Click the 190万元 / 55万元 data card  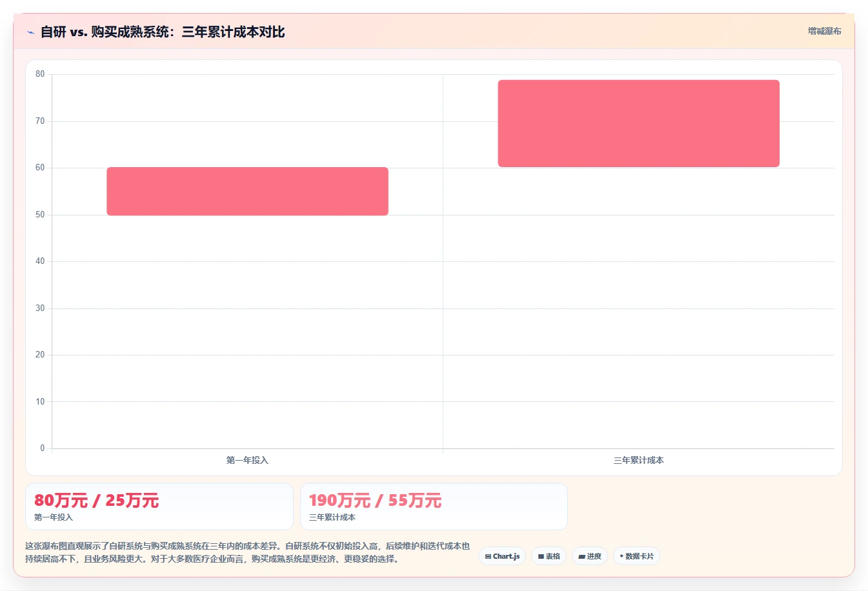(x=434, y=506)
